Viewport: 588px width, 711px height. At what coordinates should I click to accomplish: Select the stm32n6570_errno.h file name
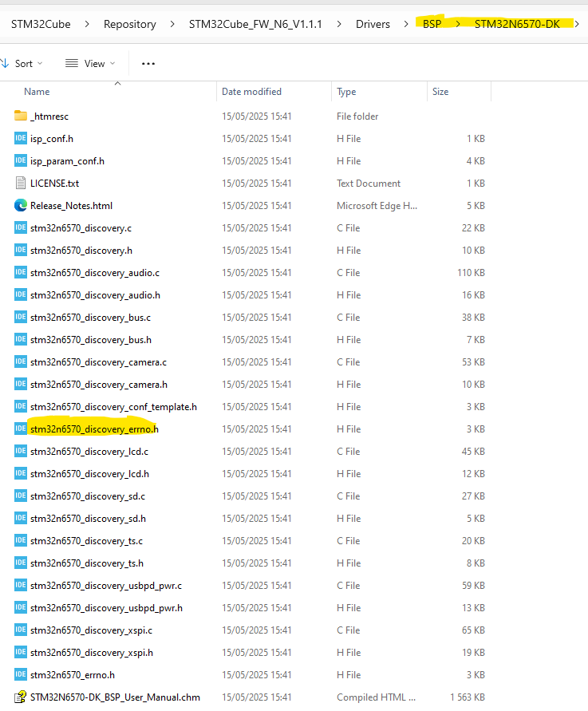pos(73,675)
